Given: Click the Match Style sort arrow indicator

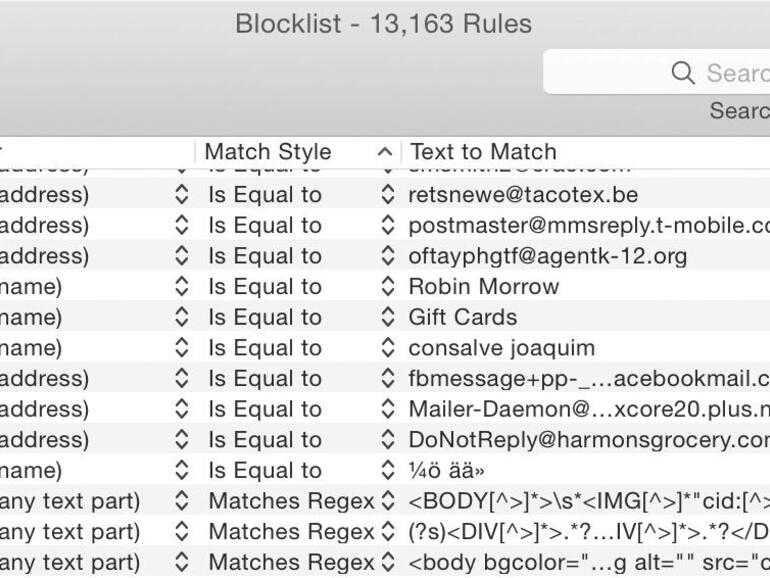Looking at the screenshot, I should pyautogui.click(x=384, y=152).
